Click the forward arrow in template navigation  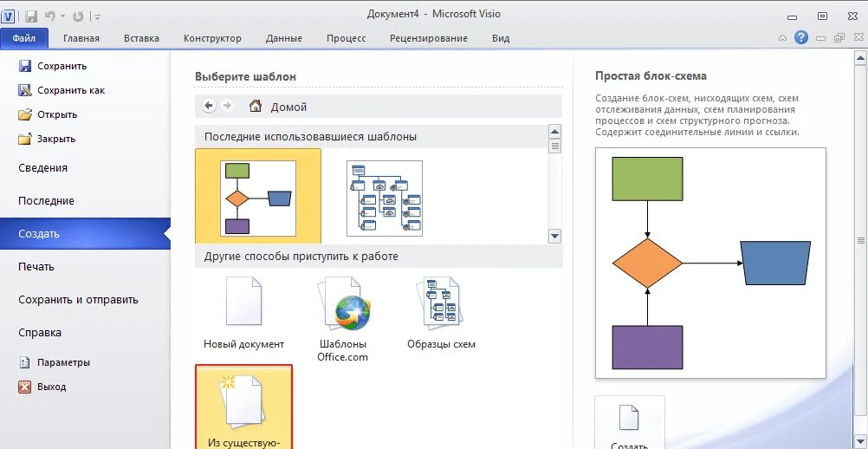[226, 106]
